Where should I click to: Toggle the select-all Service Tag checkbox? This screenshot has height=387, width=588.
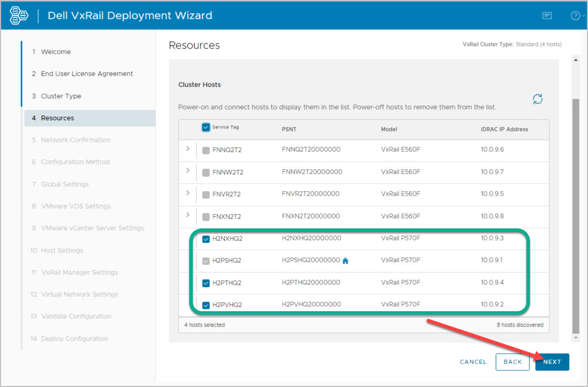click(206, 127)
